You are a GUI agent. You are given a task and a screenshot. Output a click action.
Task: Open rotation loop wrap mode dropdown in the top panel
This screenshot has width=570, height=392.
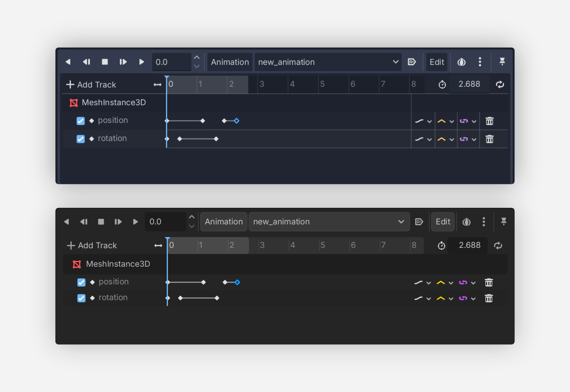click(468, 139)
